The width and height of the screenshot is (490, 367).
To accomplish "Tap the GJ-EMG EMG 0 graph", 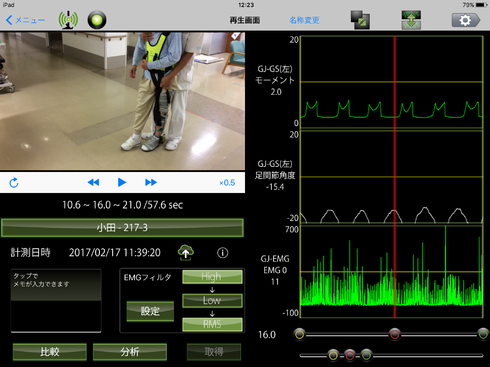I will pos(392,272).
